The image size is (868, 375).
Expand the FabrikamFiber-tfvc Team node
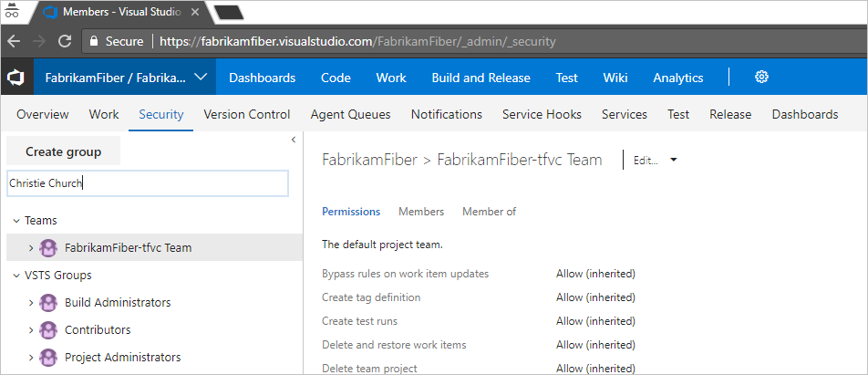31,247
